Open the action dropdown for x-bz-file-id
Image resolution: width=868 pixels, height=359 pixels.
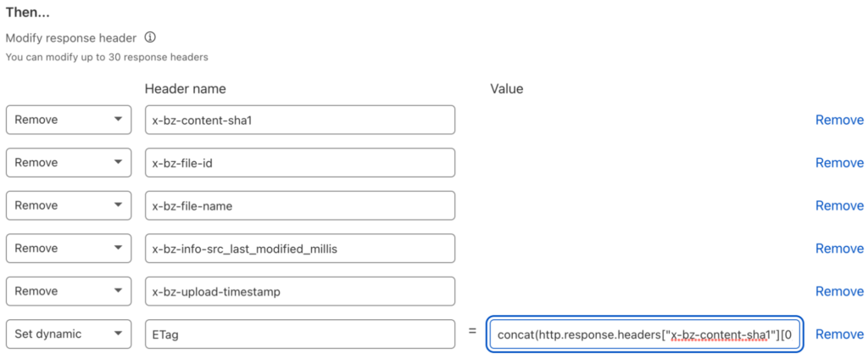click(69, 163)
